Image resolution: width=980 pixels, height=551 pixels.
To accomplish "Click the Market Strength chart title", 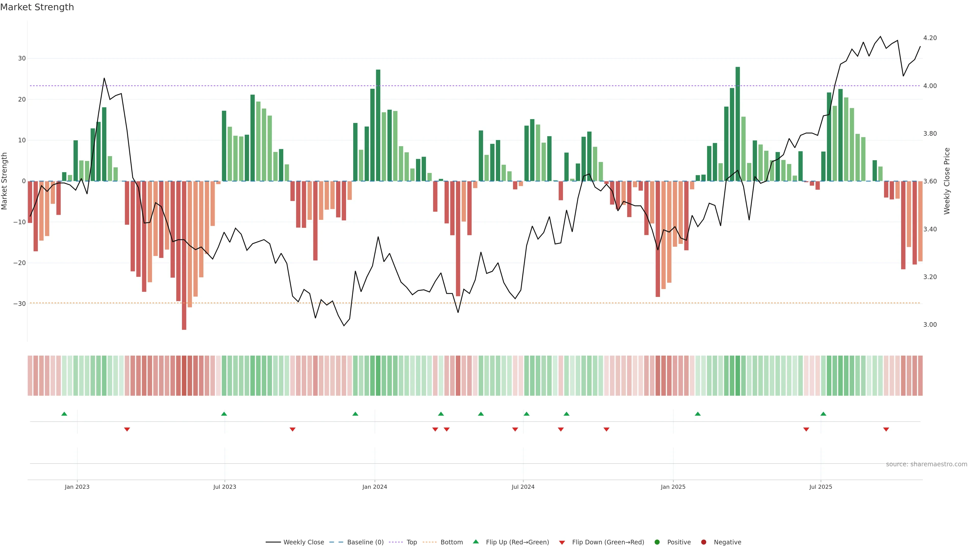I will tap(37, 7).
